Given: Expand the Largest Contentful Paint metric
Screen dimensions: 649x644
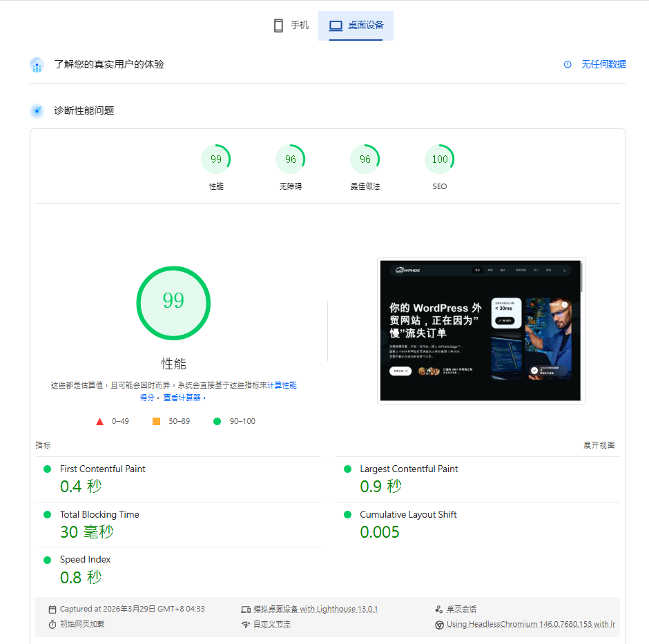Looking at the screenshot, I should click(x=409, y=469).
